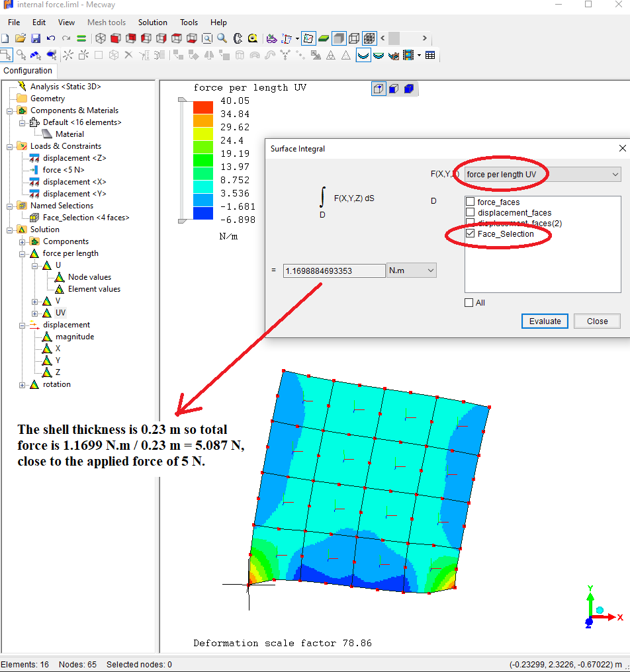Click the New file icon
Screen dimensions: 630x672
5,38
